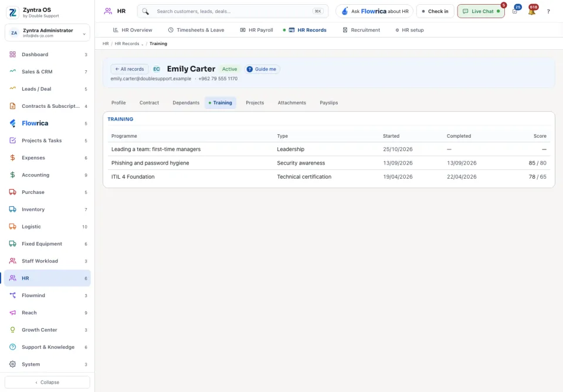Open the Dependants tab
The width and height of the screenshot is (563, 392).
pyautogui.click(x=186, y=103)
